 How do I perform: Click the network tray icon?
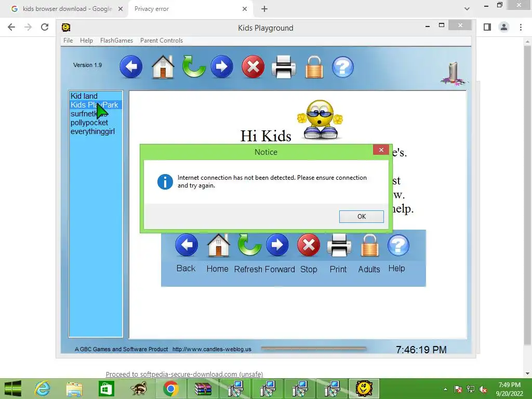471,389
